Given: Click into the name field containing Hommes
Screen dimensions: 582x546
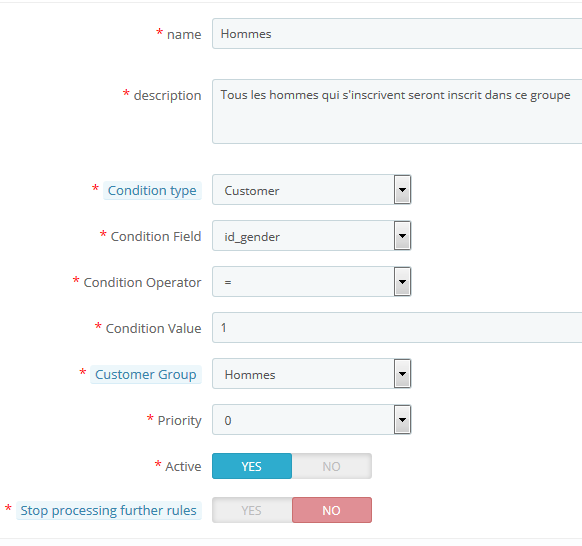Looking at the screenshot, I should coord(397,34).
